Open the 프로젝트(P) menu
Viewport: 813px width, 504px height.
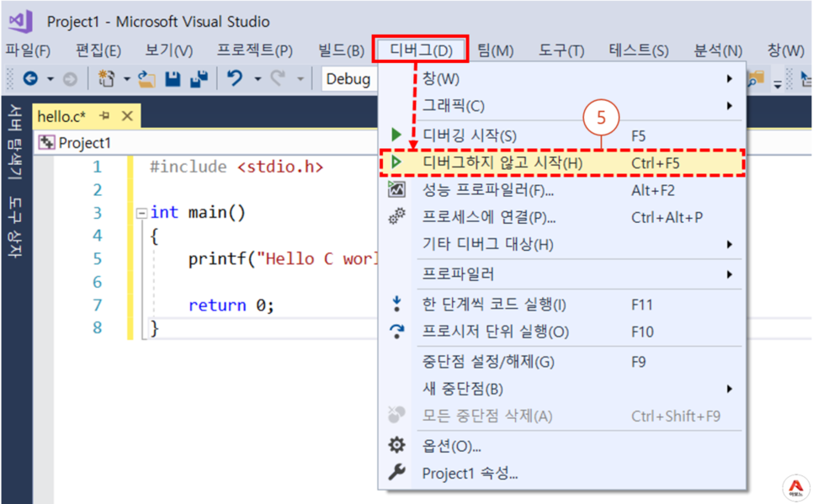[254, 50]
